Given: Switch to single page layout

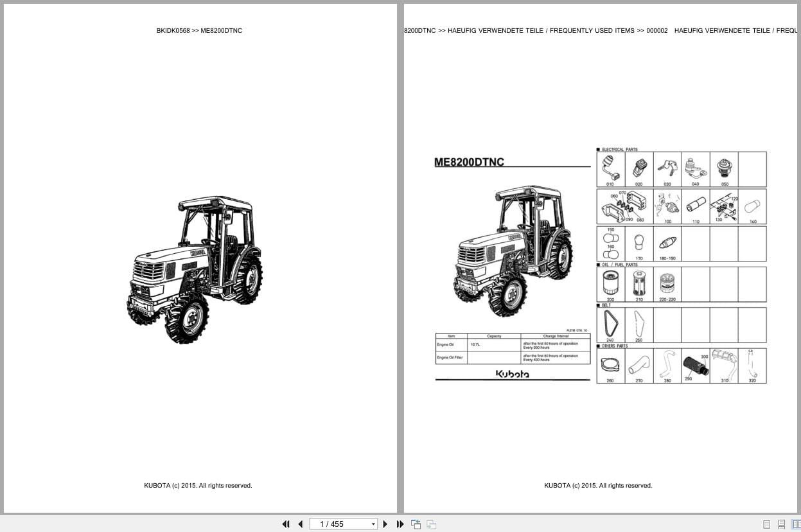Looking at the screenshot, I should 766,524.
